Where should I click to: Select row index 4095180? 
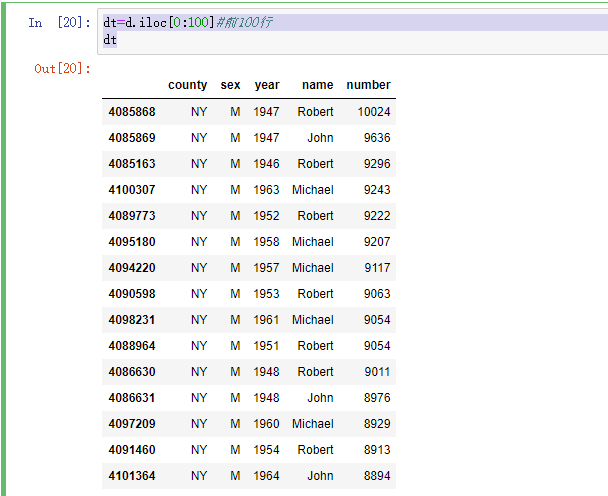coord(132,242)
